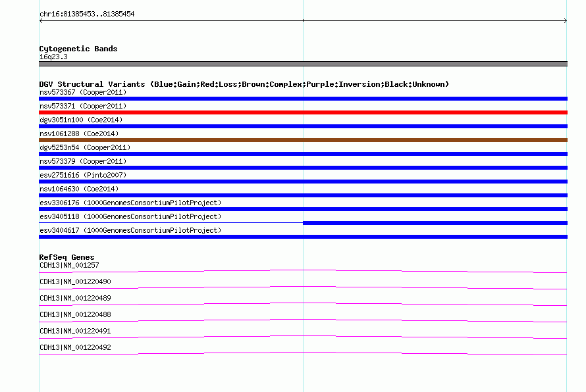The width and height of the screenshot is (586, 392).
Task: Open variant label nsv573379 (Cooper2011)
Action: [x=83, y=161]
